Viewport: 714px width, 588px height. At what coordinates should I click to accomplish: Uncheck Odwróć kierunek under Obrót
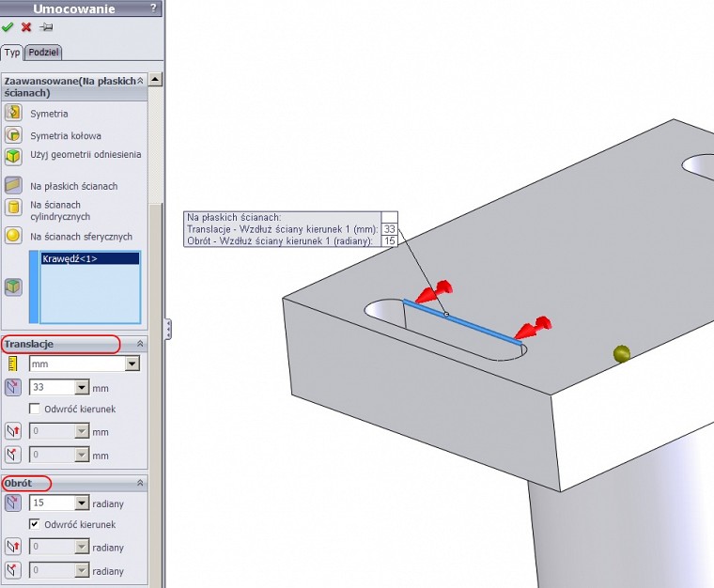35,524
